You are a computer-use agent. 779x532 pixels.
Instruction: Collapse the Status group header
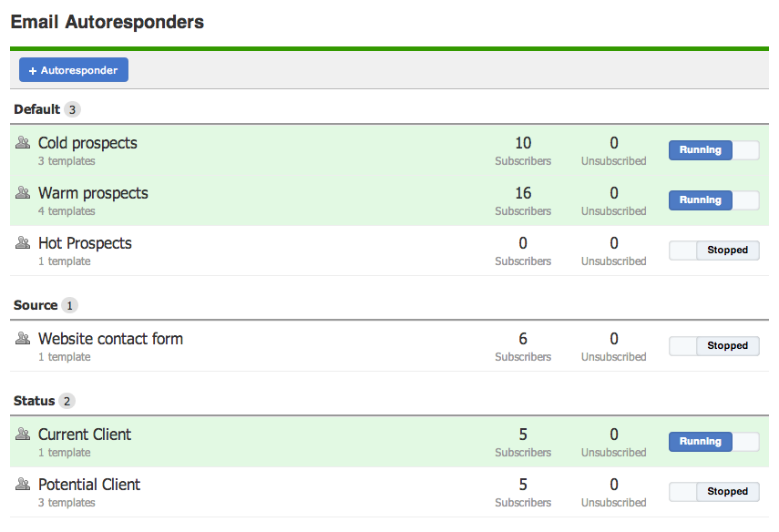click(x=35, y=401)
